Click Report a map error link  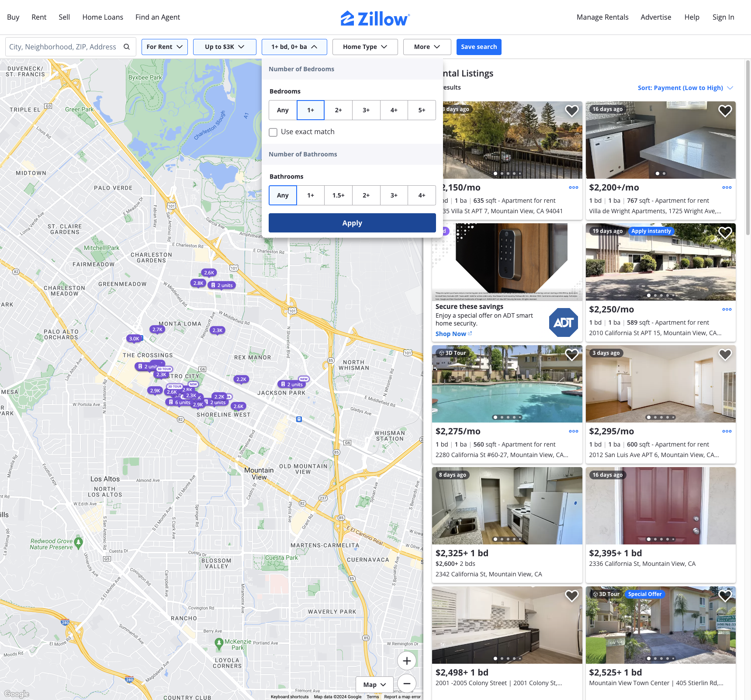pos(402,697)
